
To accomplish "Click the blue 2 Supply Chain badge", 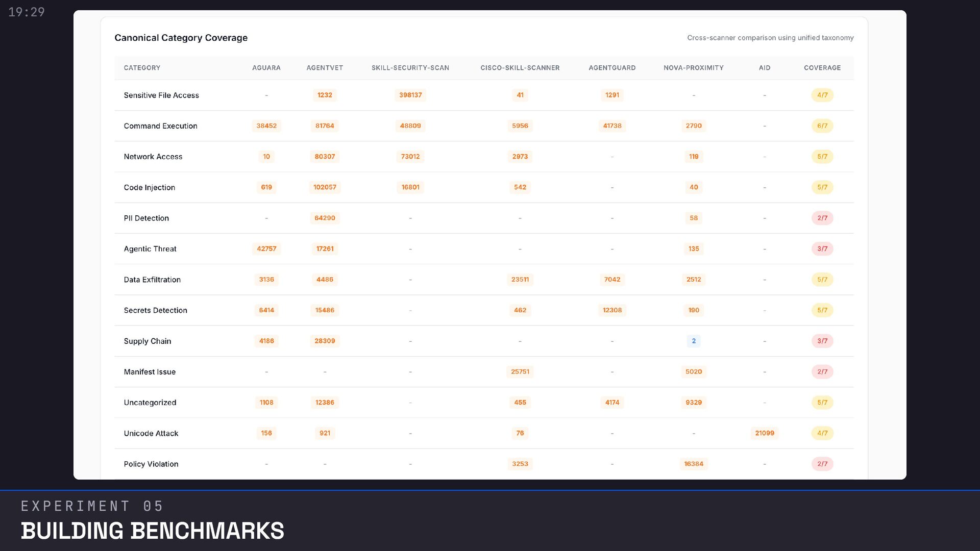I will [693, 341].
